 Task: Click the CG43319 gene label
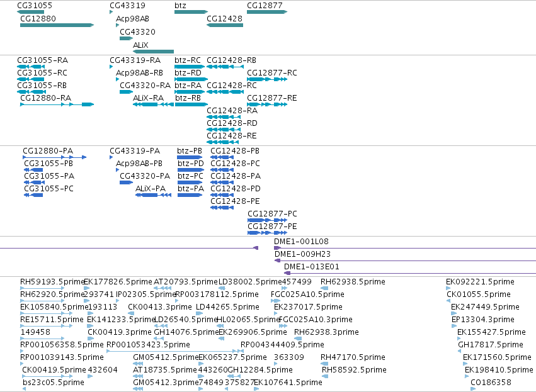coord(127,6)
